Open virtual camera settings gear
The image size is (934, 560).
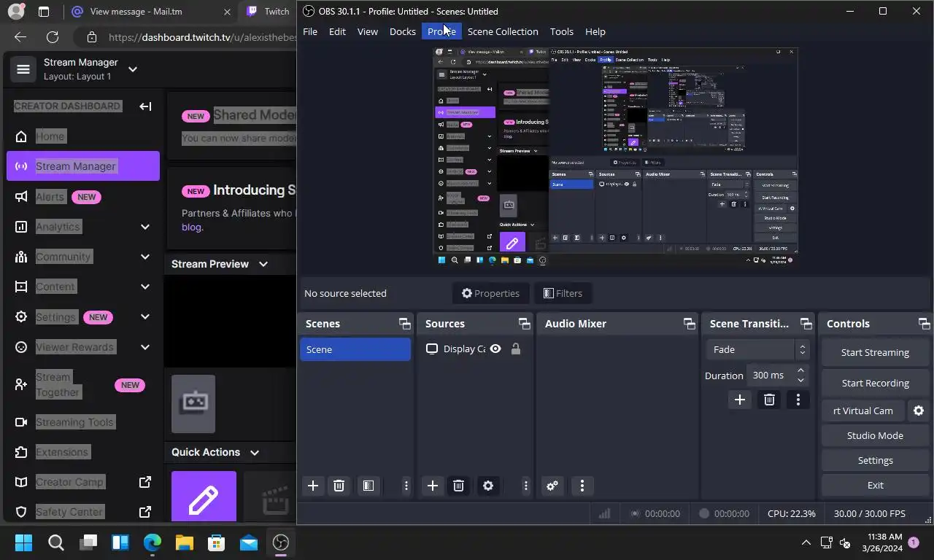pyautogui.click(x=919, y=411)
